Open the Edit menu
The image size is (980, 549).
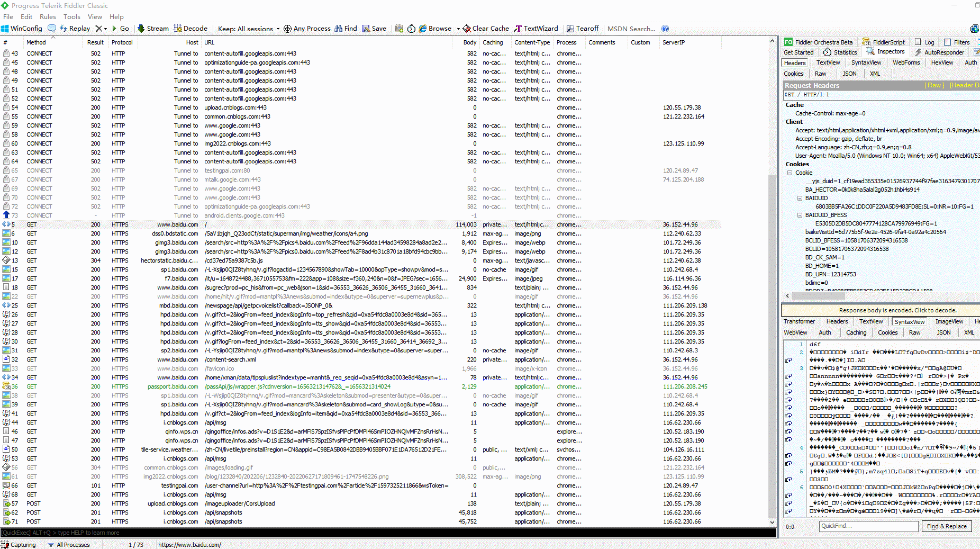tap(26, 17)
